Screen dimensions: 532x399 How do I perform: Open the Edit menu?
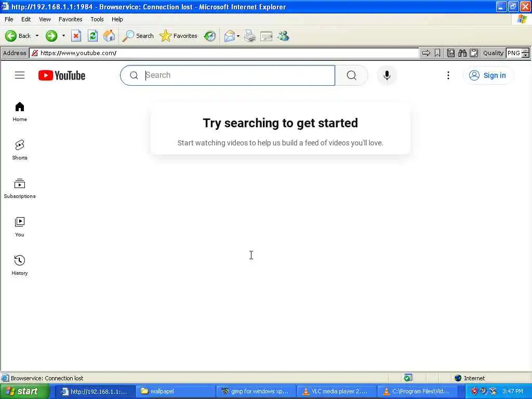click(x=26, y=19)
